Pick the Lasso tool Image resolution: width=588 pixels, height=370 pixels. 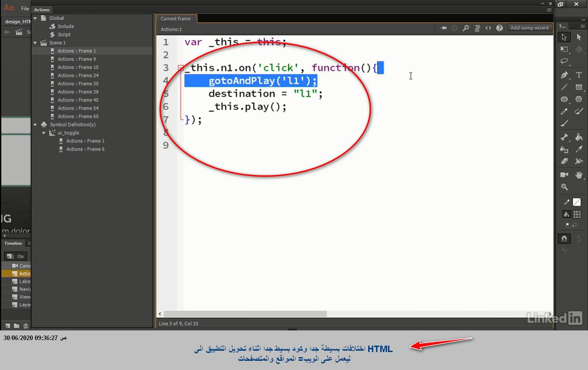click(x=564, y=61)
